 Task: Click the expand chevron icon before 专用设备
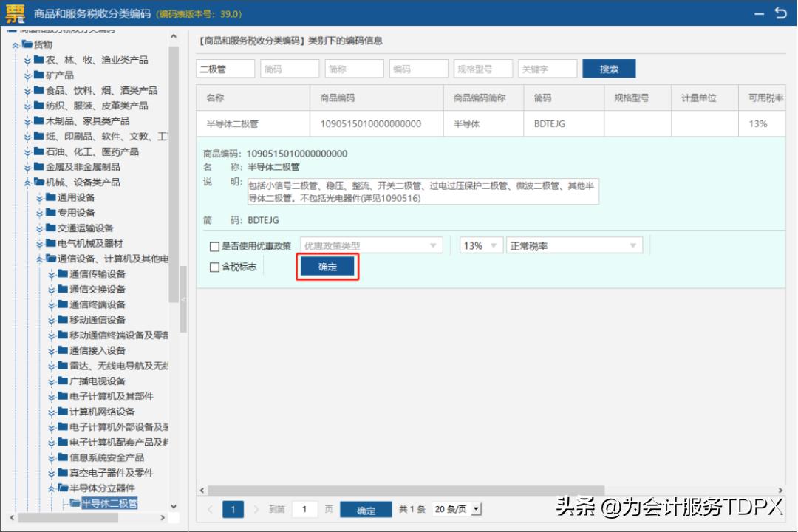(38, 211)
